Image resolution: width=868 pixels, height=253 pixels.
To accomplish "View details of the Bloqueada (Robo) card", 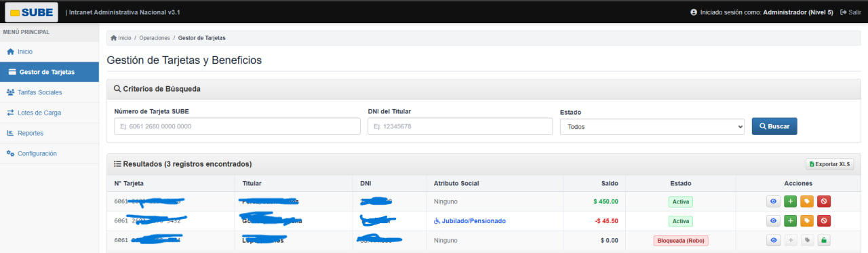I will 774,240.
